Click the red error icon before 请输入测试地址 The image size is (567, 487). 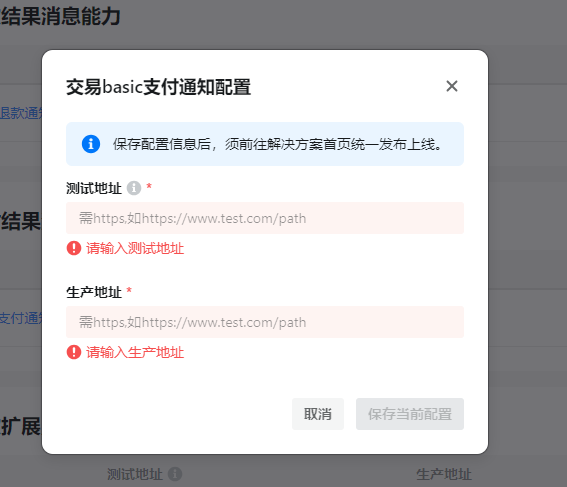pyautogui.click(x=74, y=248)
